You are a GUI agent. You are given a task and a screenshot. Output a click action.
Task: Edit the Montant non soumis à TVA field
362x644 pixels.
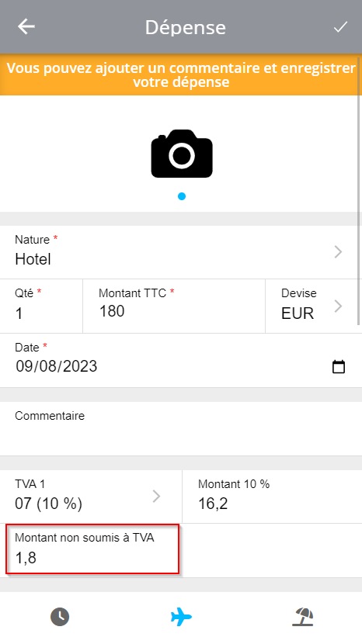click(92, 549)
